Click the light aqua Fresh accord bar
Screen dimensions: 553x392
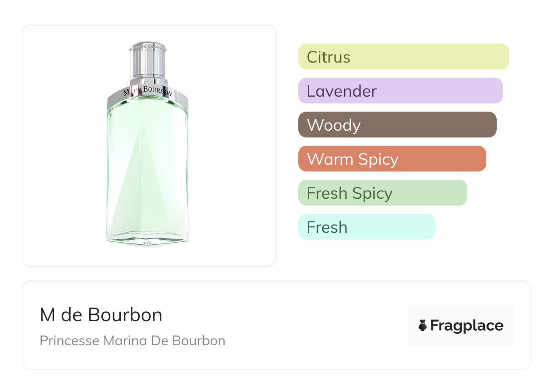tap(366, 227)
